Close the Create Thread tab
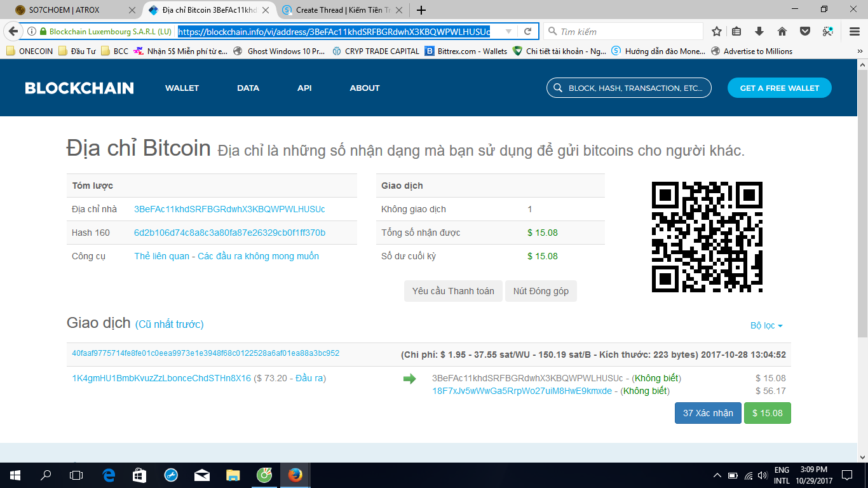868x488 pixels. click(399, 10)
